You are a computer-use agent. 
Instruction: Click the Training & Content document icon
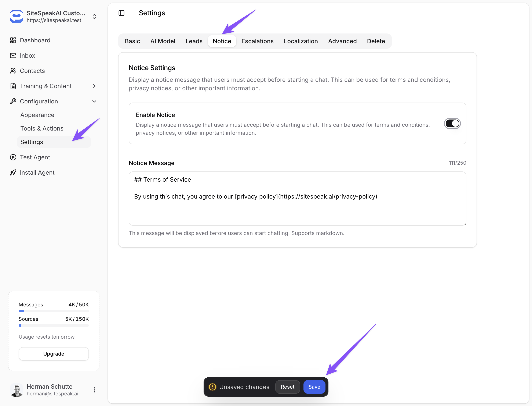pos(13,86)
